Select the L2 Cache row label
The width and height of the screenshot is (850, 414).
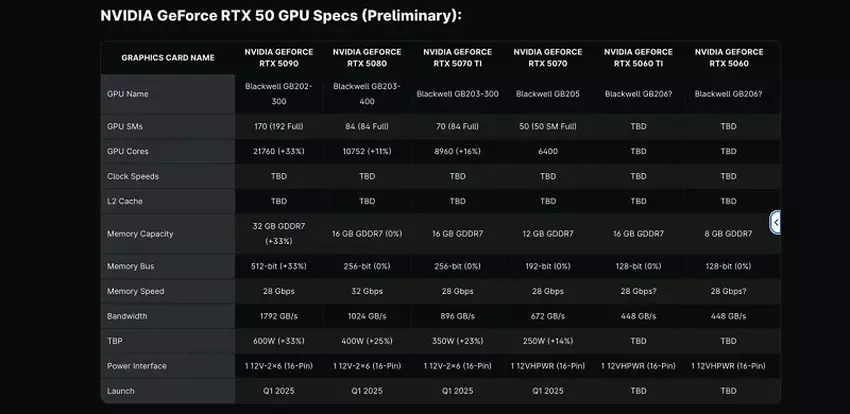[127, 201]
